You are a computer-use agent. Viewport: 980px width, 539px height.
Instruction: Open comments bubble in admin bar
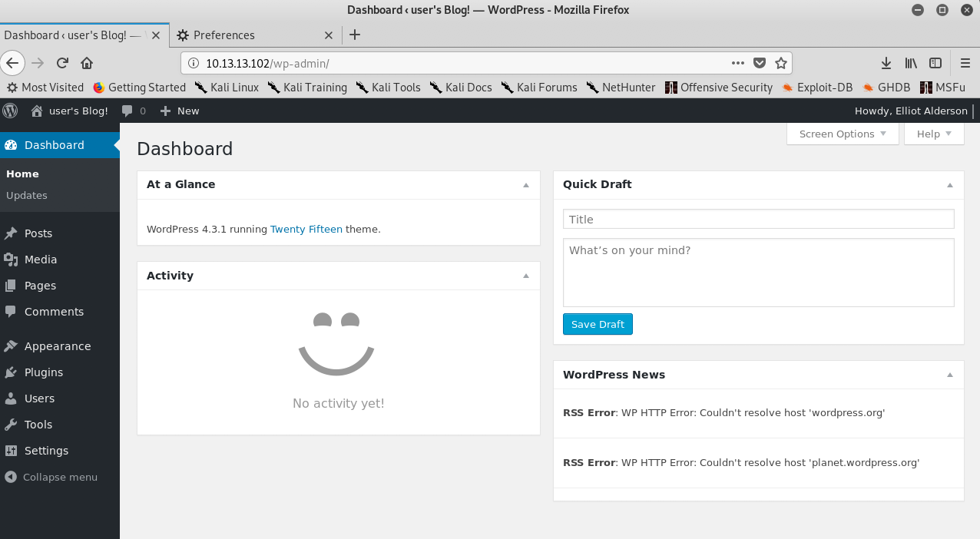(134, 111)
